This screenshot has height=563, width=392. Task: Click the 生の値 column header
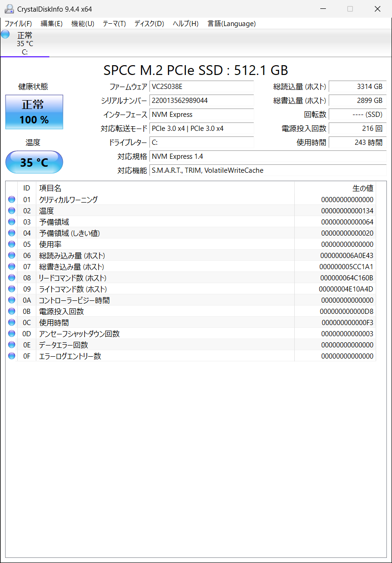335,188
